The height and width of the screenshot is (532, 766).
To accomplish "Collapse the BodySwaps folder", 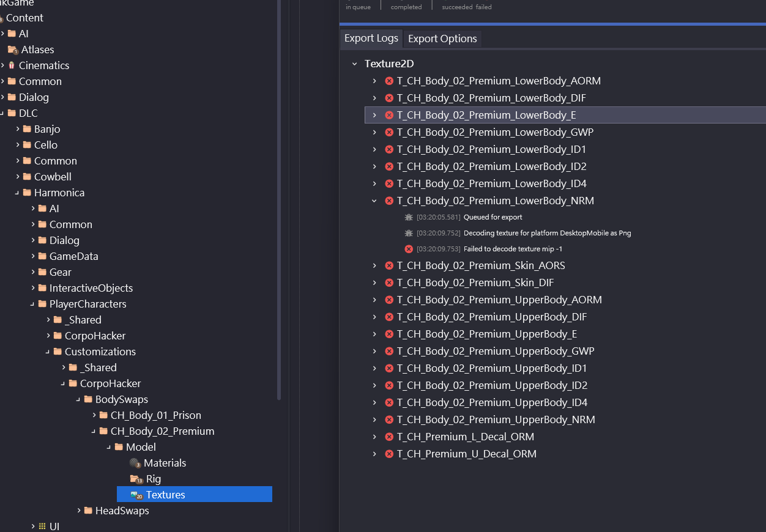I will [x=79, y=399].
